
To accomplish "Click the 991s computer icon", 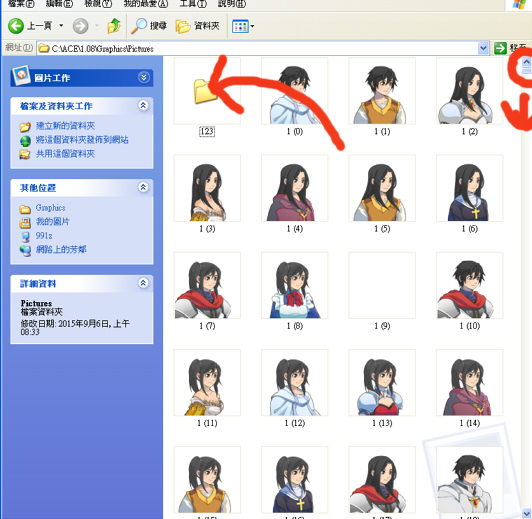I will [25, 237].
